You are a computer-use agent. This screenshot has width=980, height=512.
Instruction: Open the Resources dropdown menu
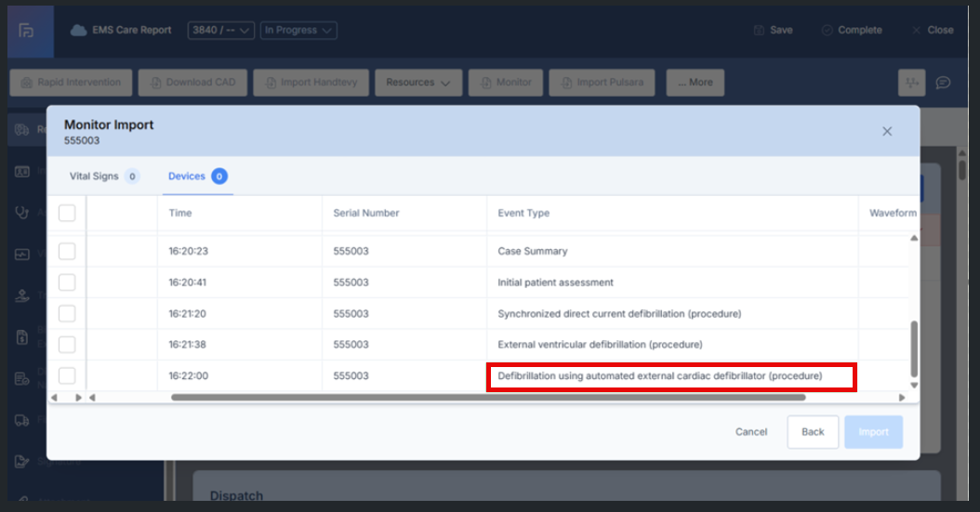click(x=418, y=82)
